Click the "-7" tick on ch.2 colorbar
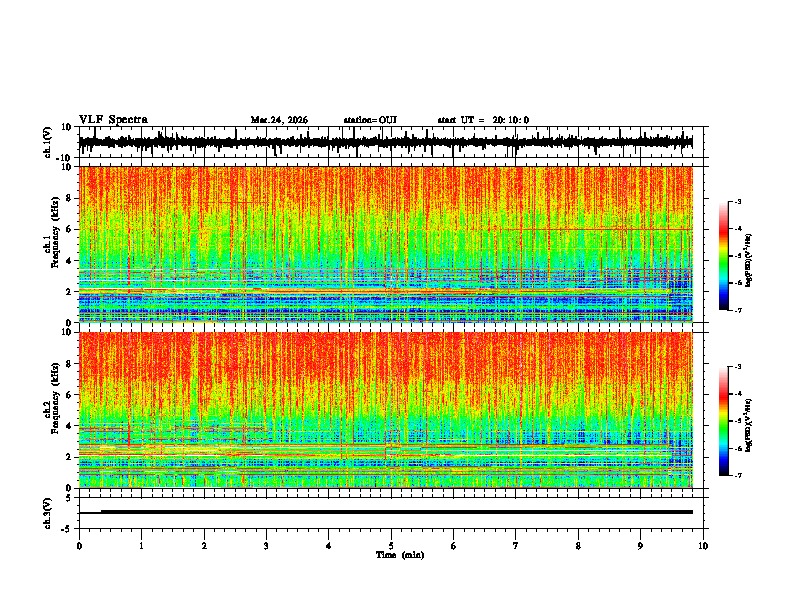 tap(738, 476)
